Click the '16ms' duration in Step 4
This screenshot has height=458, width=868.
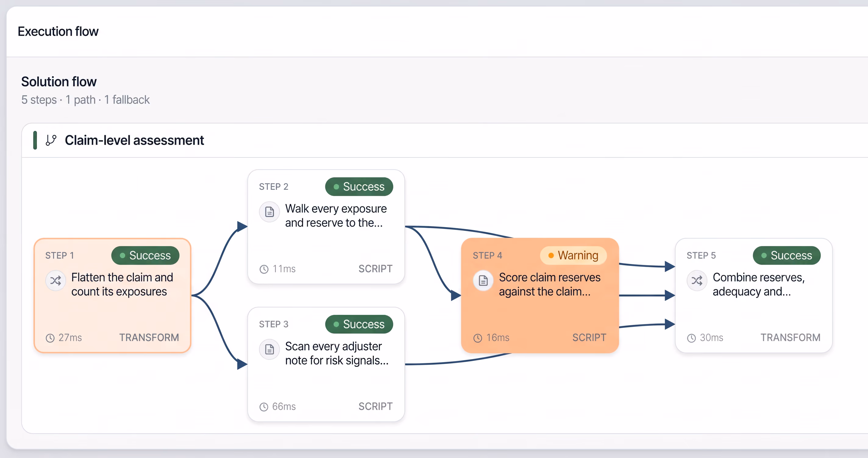(498, 337)
